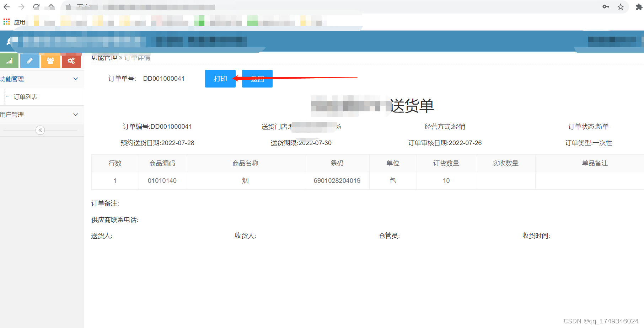Viewport: 644px width, 328px height.
Task: Click the 返回 back button
Action: coord(257,79)
